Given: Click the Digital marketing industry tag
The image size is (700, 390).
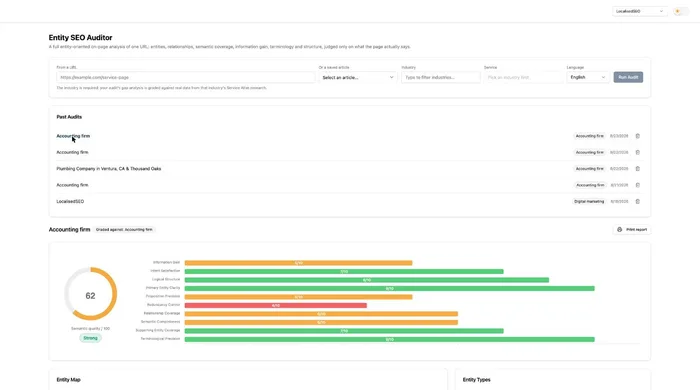Looking at the screenshot, I should (x=589, y=201).
